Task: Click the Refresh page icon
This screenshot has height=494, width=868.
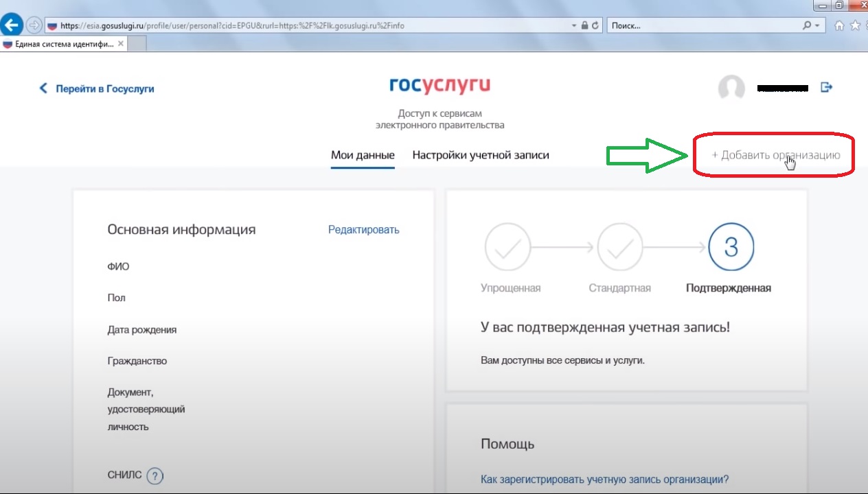Action: 595,26
